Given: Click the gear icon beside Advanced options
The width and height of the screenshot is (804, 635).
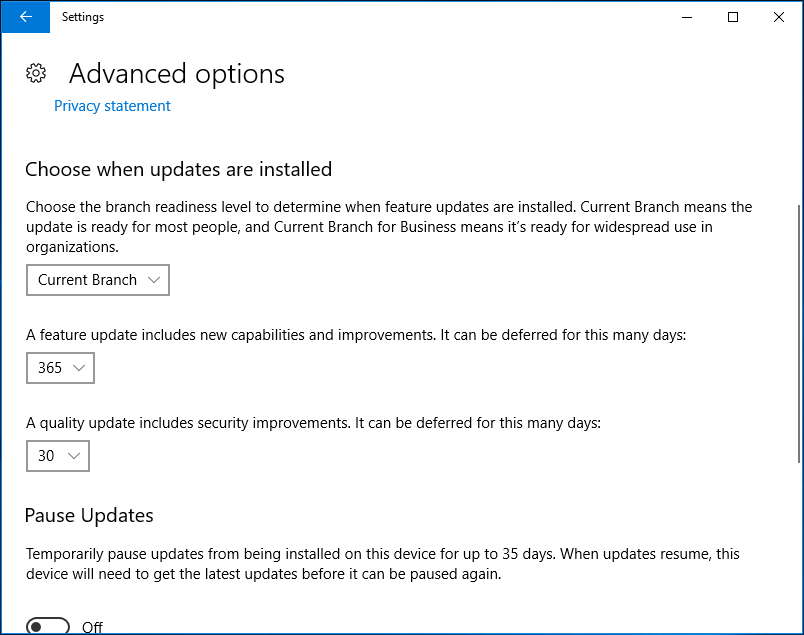Looking at the screenshot, I should point(36,73).
